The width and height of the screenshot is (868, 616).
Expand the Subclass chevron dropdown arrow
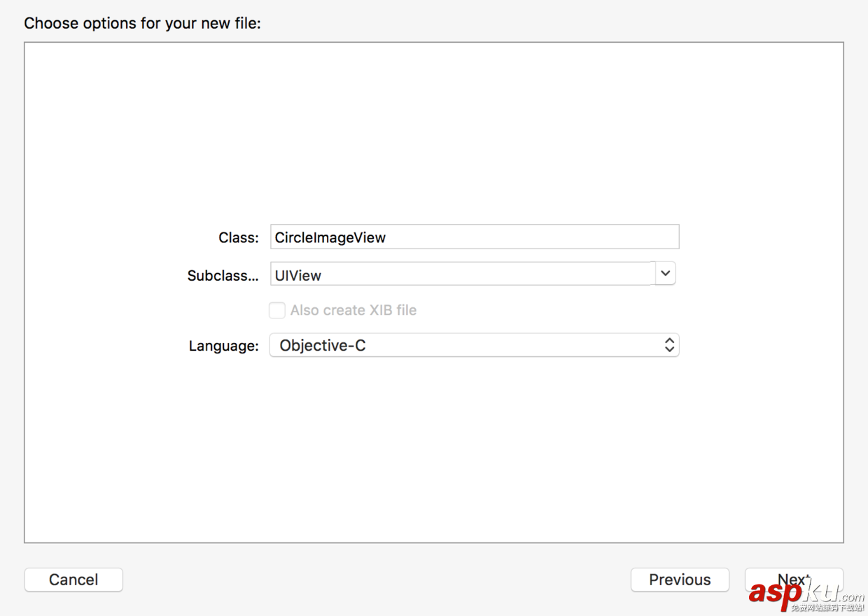point(666,274)
